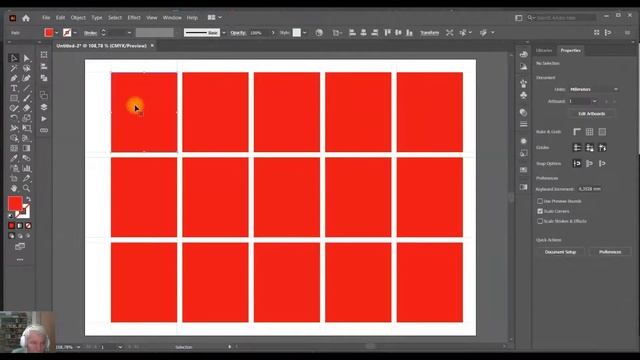Toggle Ruler & Grids third icon (transparency grid)
Viewport: 640px width, 360px height.
pos(602,132)
